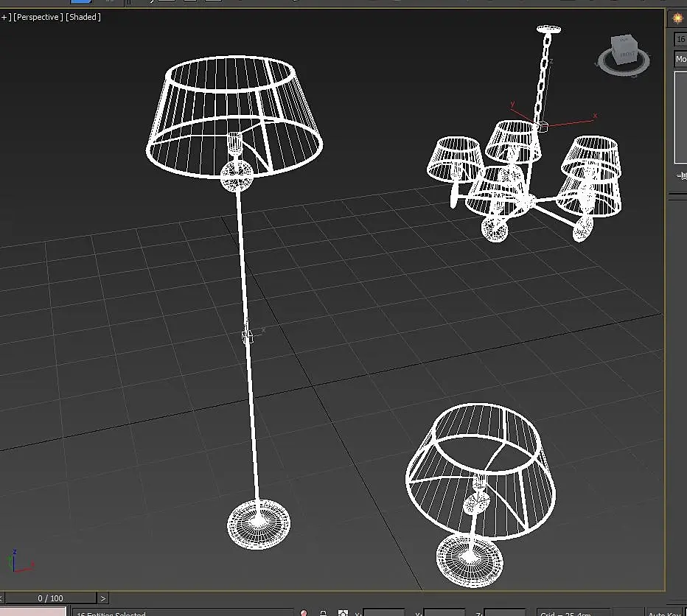Open the viewport plus general menu
The height and width of the screenshot is (616, 687).
click(5, 17)
